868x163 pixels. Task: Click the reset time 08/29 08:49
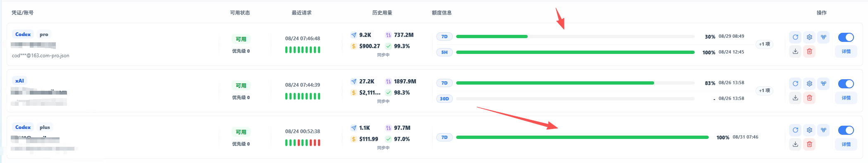[732, 36]
